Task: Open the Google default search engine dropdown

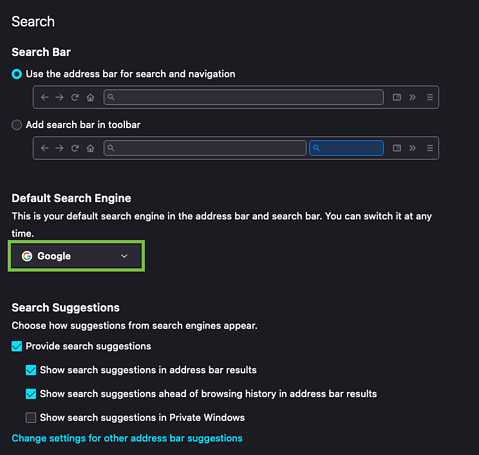Action: point(76,256)
